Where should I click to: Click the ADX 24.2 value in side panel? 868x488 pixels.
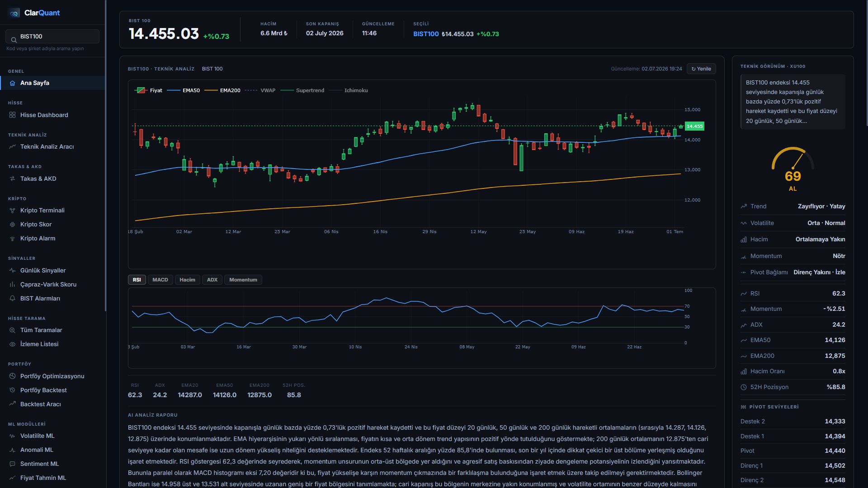pyautogui.click(x=839, y=325)
